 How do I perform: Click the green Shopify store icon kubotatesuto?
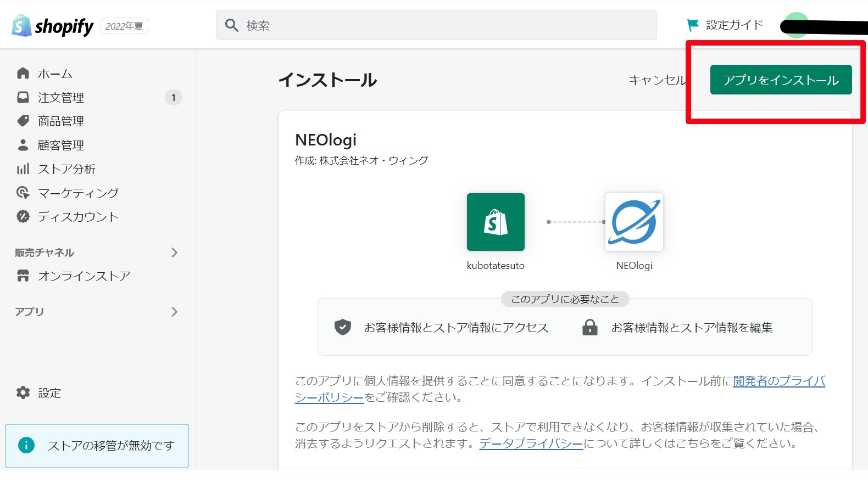click(496, 222)
